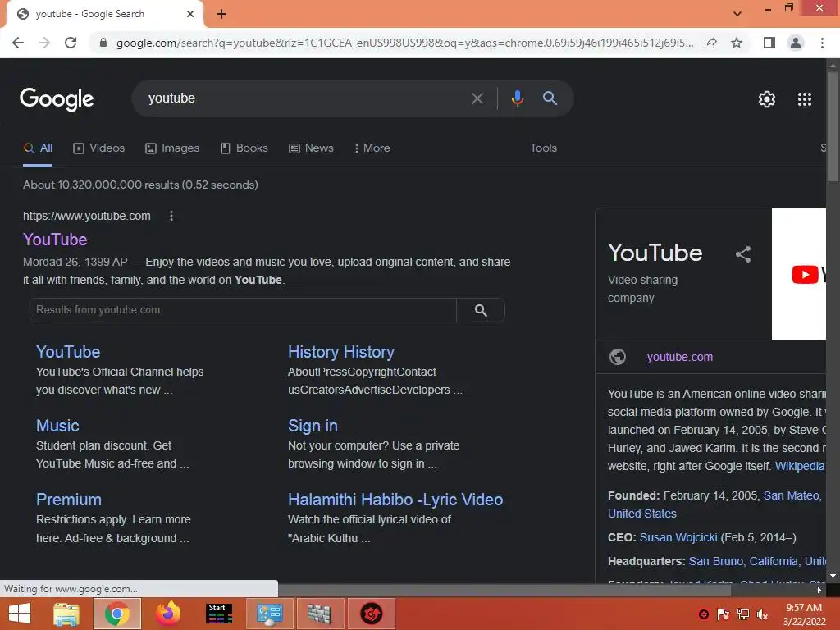Image resolution: width=840 pixels, height=630 pixels.
Task: Reload the current page
Action: tap(71, 43)
